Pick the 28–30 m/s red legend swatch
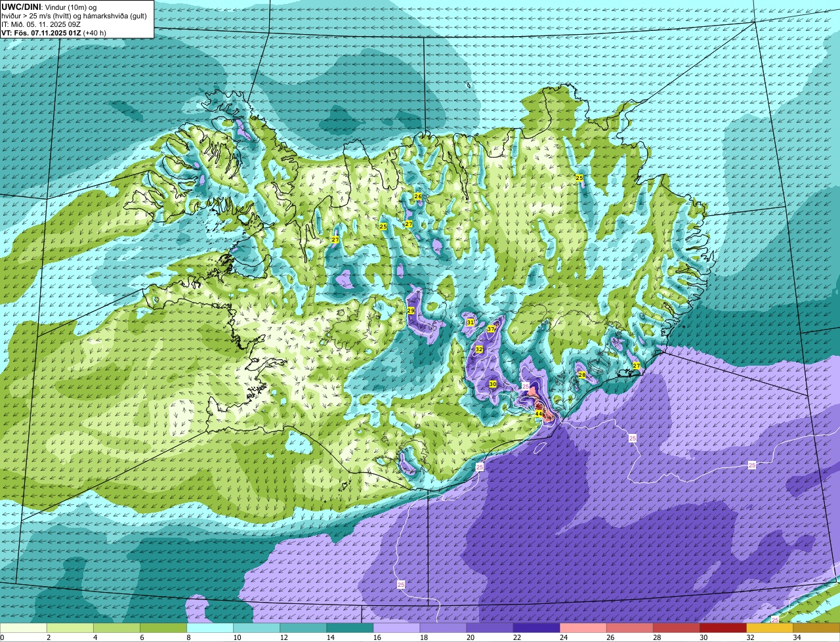Viewport: 840px width, 642px height. (676, 628)
